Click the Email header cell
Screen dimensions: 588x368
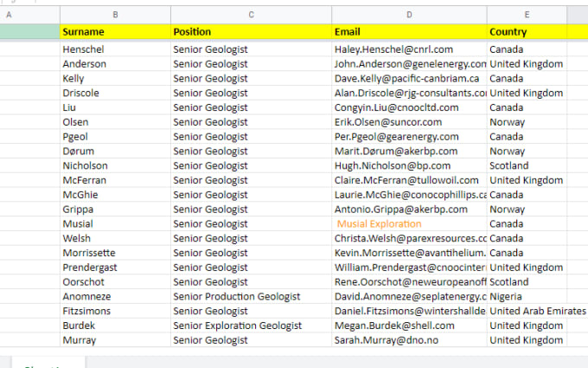[x=409, y=31]
